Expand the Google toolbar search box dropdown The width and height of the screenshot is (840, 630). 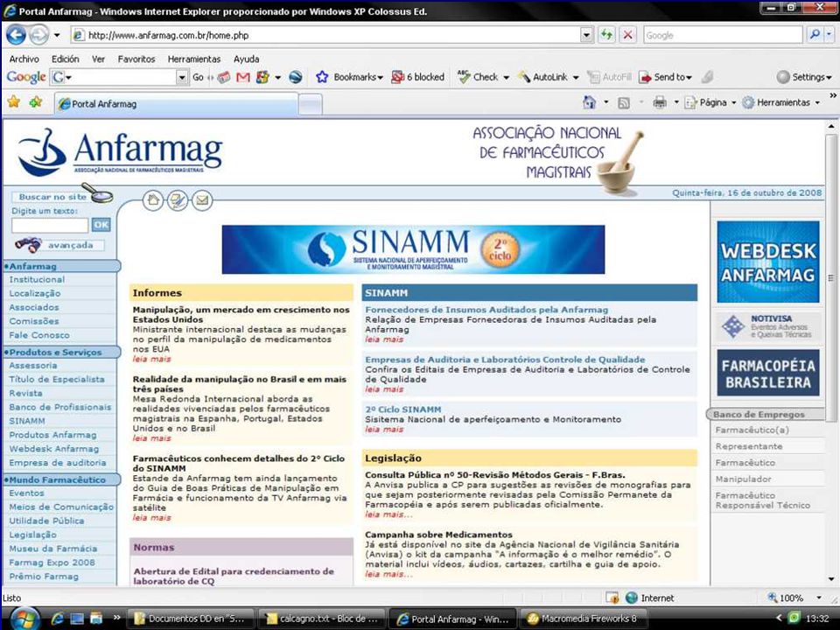(182, 78)
